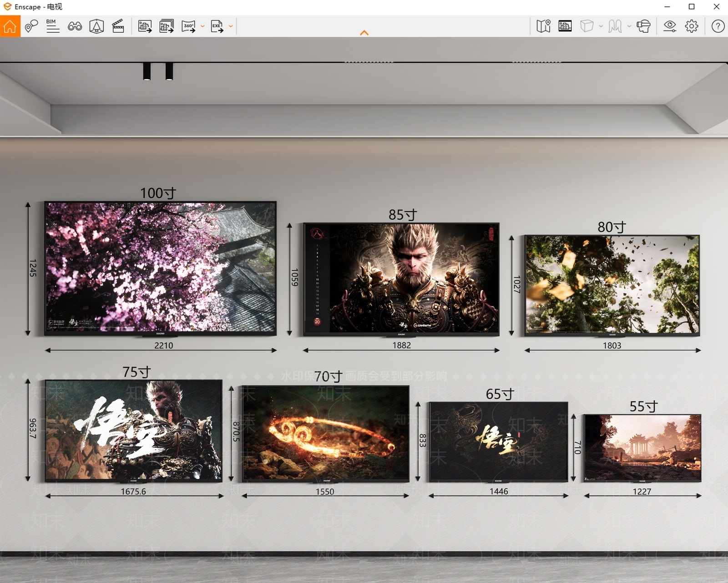
Task: Click the width dimension "1675.6"
Action: click(x=133, y=492)
